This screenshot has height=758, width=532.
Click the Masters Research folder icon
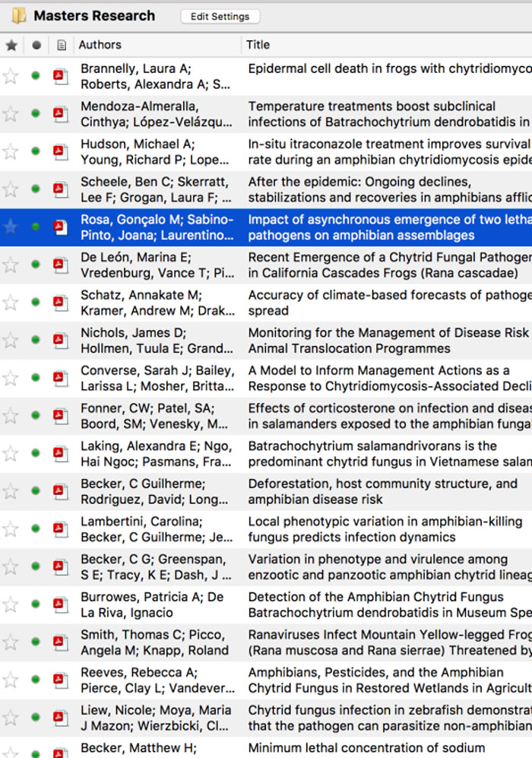(18, 16)
